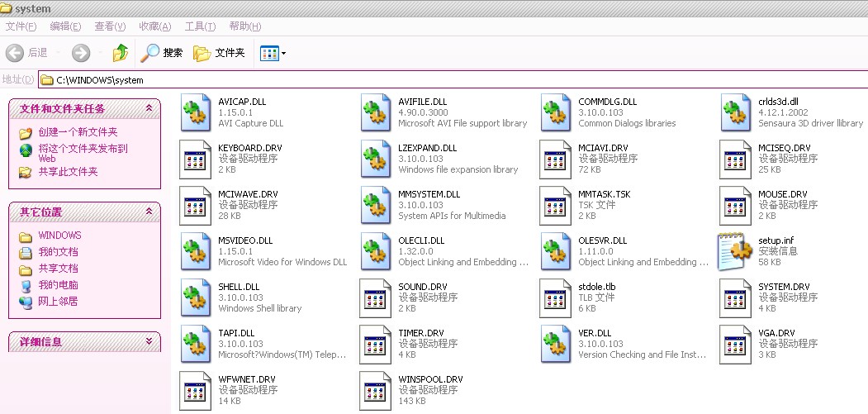Select the OLESVR.DLL file icon

(555, 251)
